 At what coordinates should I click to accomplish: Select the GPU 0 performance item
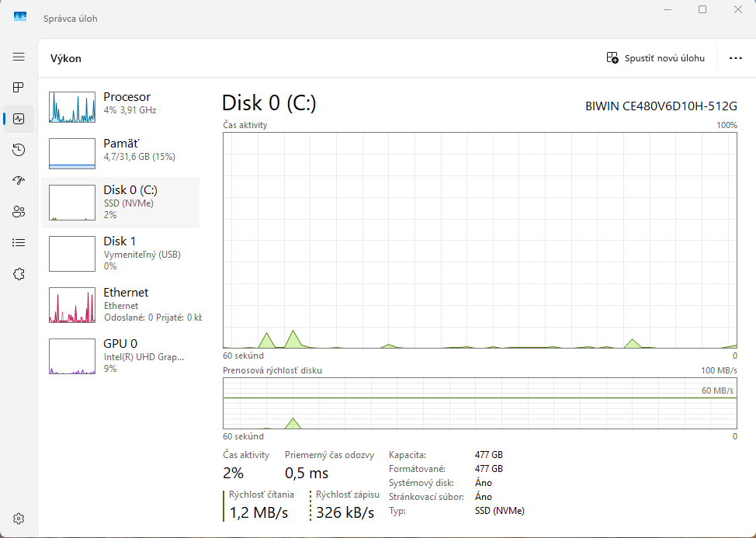[x=120, y=356]
